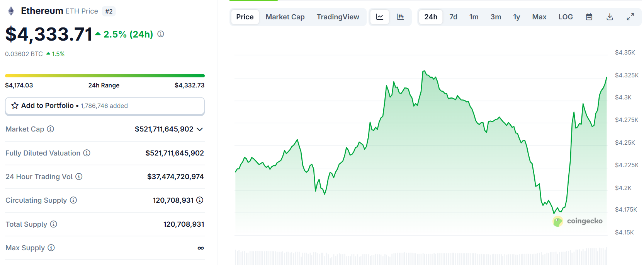Click info icon beside Circulating Supply label

click(73, 200)
